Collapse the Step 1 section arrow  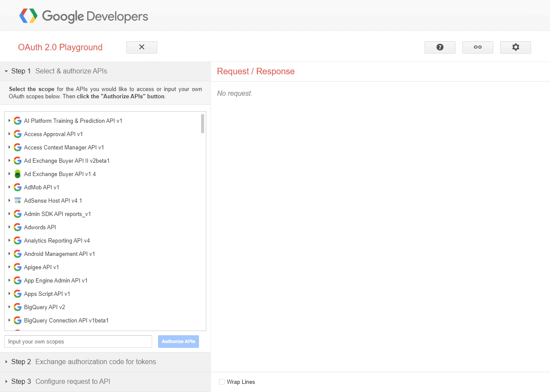point(6,71)
